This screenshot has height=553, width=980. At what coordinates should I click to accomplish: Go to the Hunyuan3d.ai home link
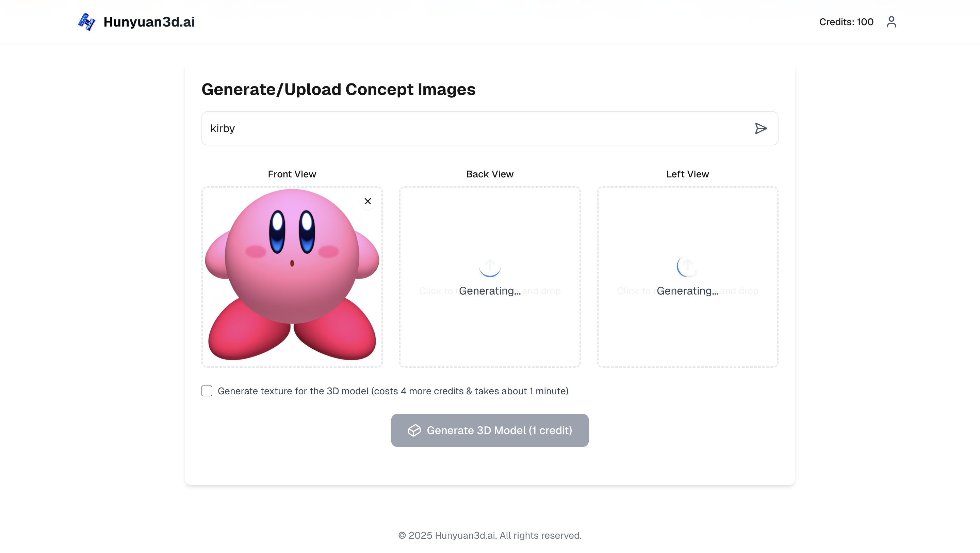point(149,22)
